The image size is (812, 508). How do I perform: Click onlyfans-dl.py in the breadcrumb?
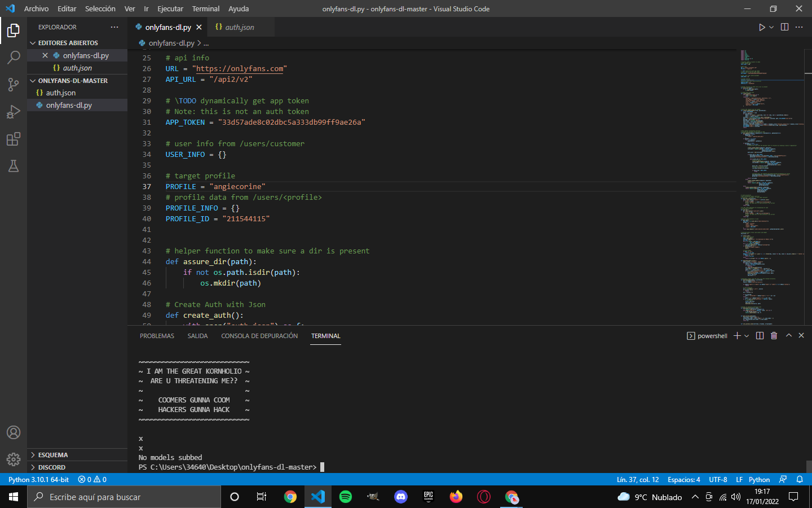pos(171,43)
